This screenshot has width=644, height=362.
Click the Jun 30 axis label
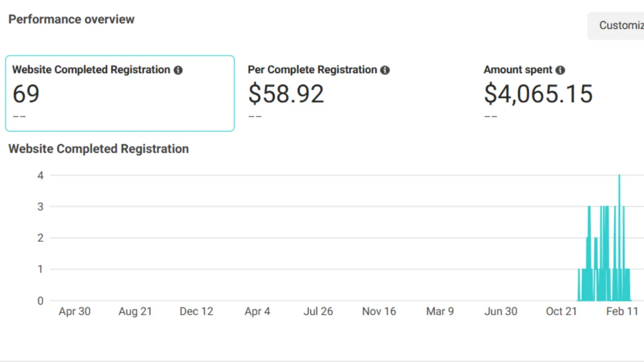[501, 312]
